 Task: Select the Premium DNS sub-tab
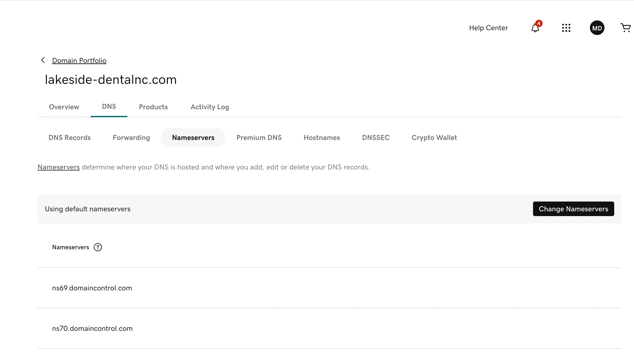click(x=259, y=137)
